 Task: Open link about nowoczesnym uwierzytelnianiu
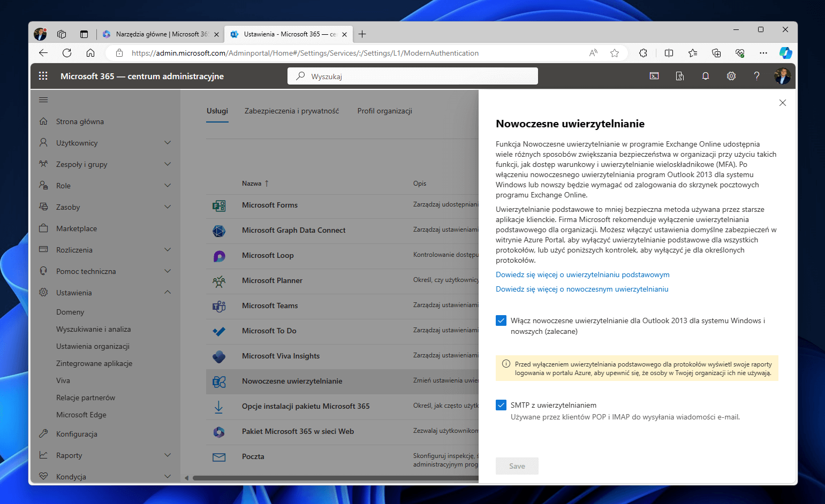[582, 289]
